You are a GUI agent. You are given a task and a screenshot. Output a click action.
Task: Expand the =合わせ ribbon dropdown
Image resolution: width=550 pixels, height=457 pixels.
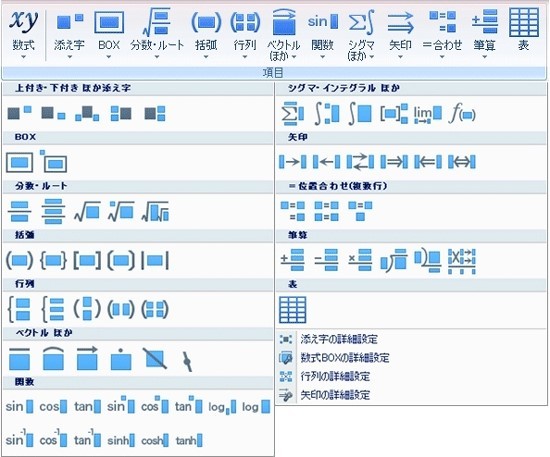(x=442, y=34)
